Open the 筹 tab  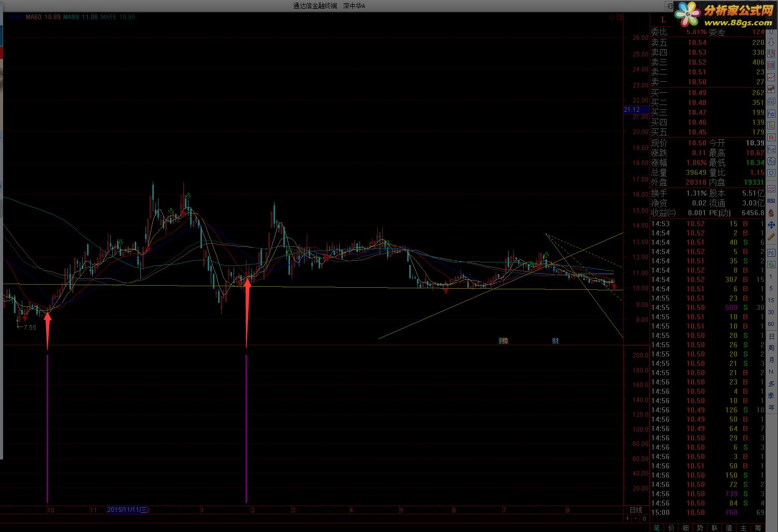(x=758, y=527)
